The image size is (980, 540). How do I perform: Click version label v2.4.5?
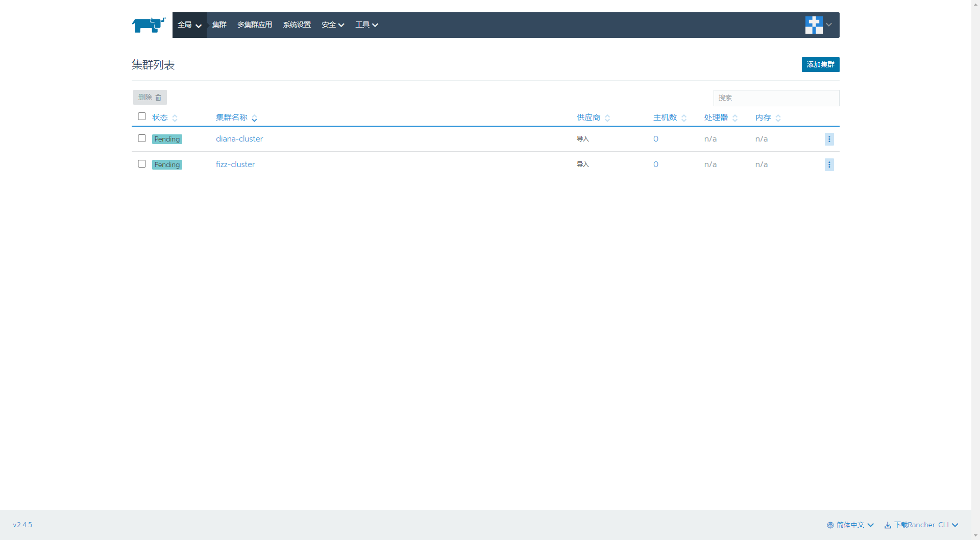click(x=22, y=525)
